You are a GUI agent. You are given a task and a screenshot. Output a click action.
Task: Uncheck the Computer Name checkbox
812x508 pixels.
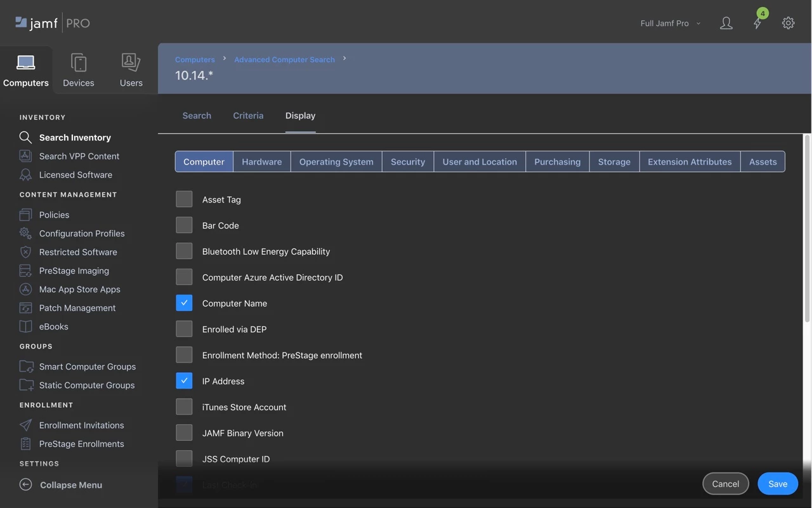click(x=184, y=304)
